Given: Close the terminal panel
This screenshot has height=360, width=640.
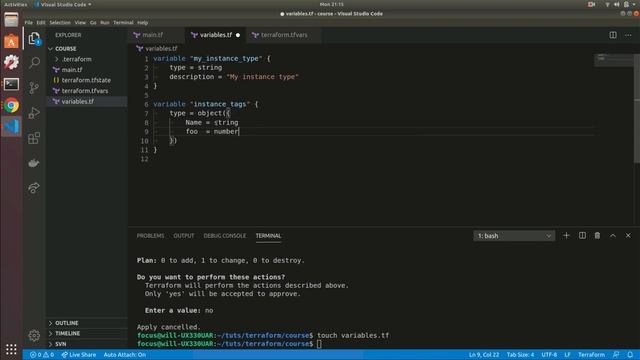Looking at the screenshot, I should pyautogui.click(x=628, y=236).
